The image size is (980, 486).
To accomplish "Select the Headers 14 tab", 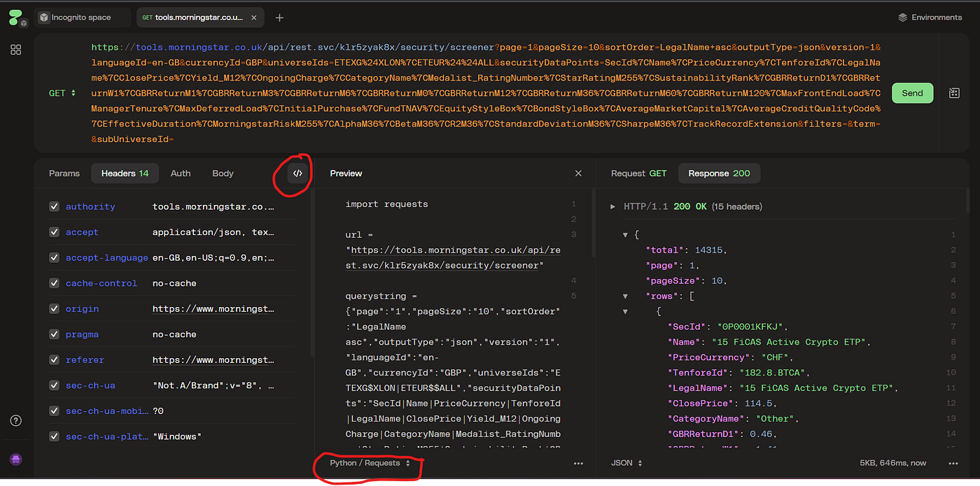I will pyautogui.click(x=125, y=173).
